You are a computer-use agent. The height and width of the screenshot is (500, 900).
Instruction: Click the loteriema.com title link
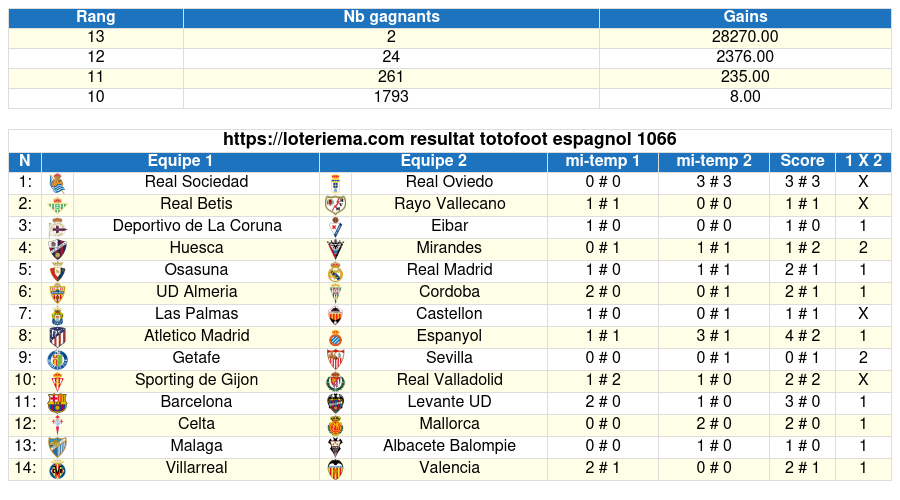pos(449,139)
